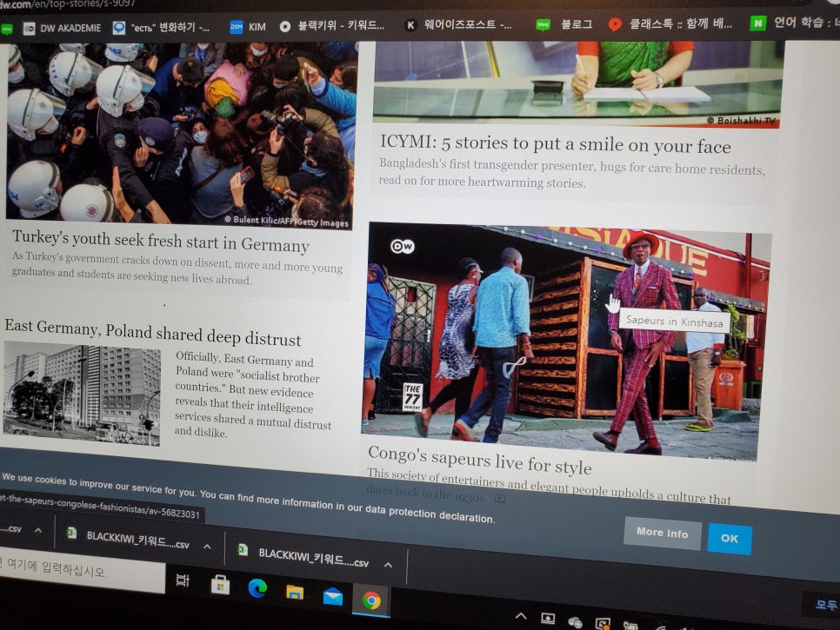Click the Chrome icon on the taskbar

point(371,600)
